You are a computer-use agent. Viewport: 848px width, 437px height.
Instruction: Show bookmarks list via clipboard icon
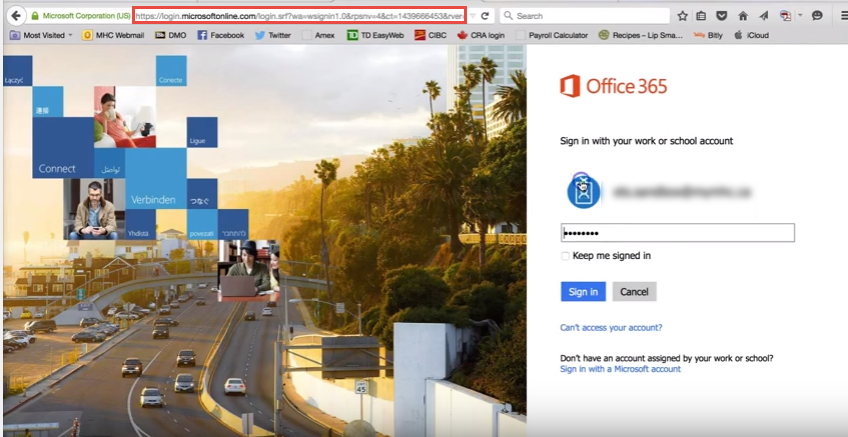(701, 16)
